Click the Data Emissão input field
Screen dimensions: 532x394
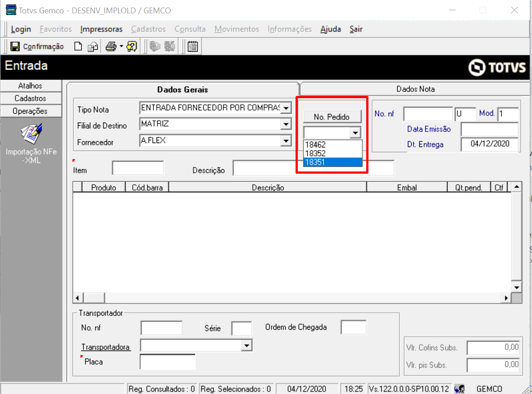coord(489,129)
